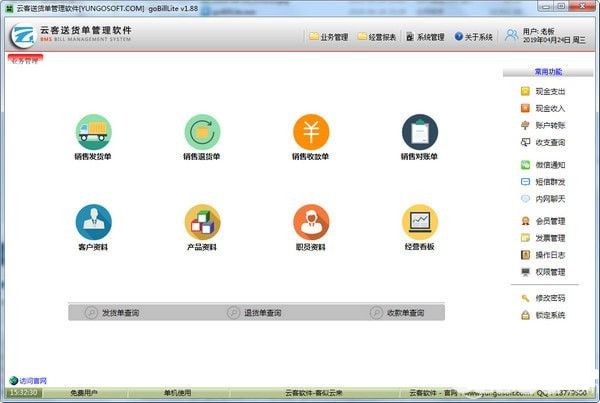
Task: Open 客户资料 customer icon
Action: tap(93, 222)
